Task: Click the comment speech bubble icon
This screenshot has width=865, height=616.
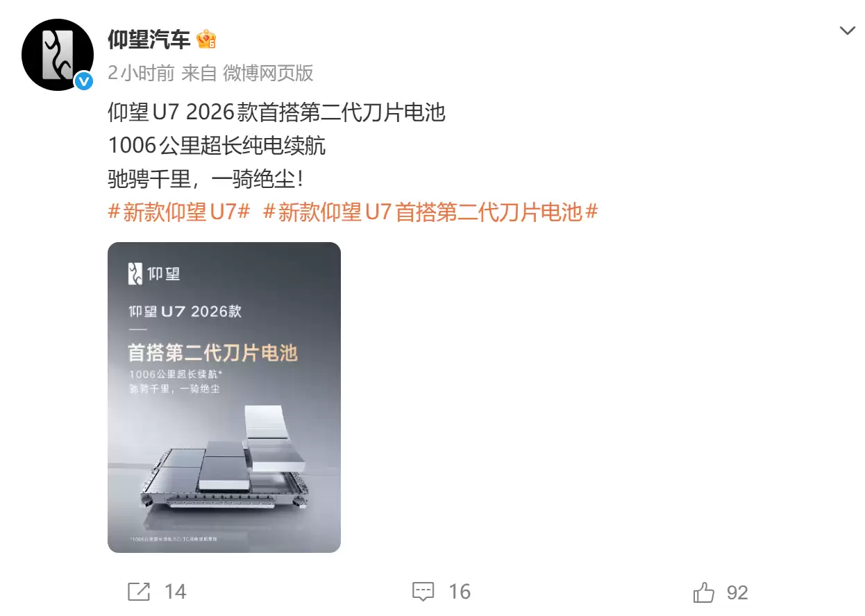Action: coord(423,592)
